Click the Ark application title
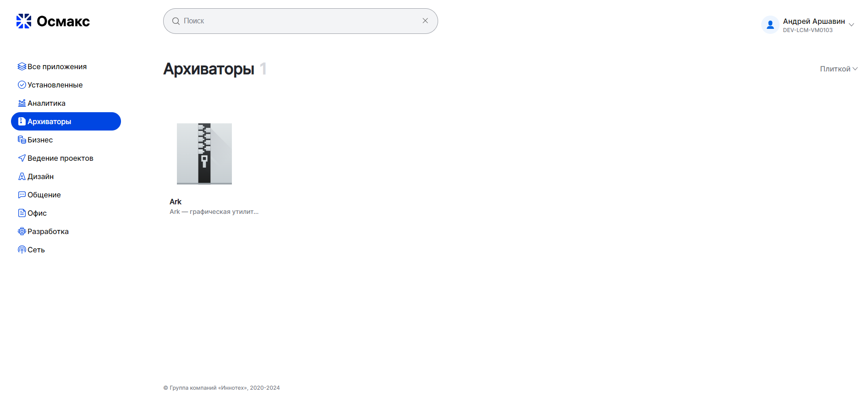868x403 pixels. 176,201
